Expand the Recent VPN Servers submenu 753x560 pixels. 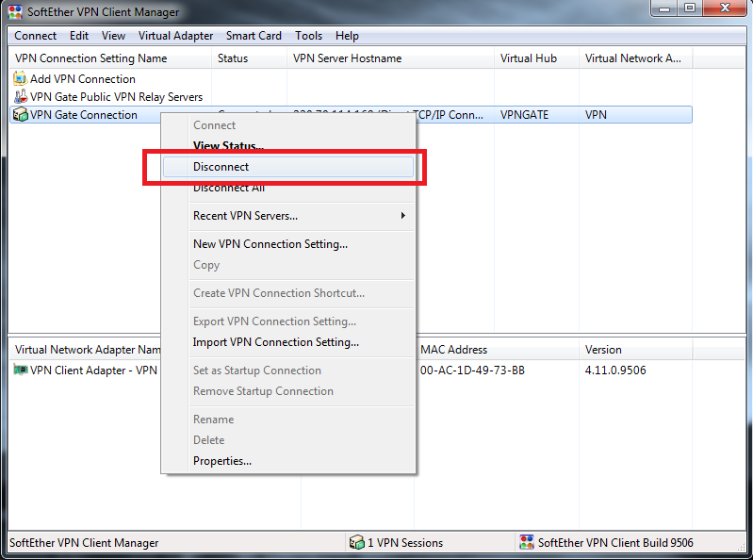point(288,216)
